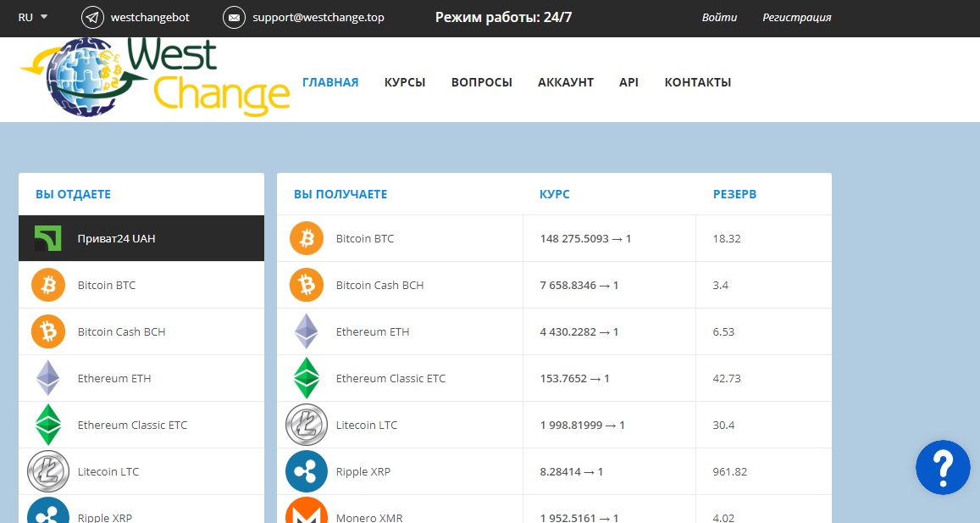The width and height of the screenshot is (980, 523).
Task: Select Bitcoin BTC label in receive list
Action: (365, 238)
